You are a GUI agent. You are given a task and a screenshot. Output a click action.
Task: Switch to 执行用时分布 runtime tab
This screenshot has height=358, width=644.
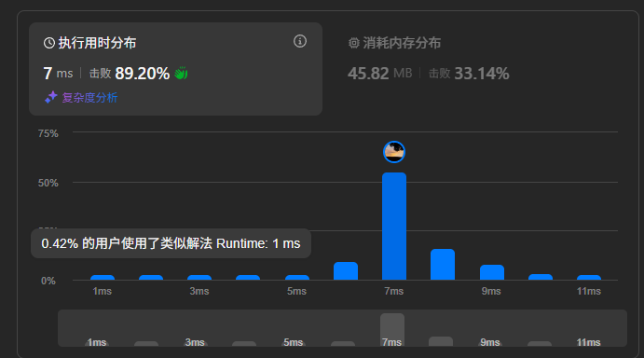(175, 69)
